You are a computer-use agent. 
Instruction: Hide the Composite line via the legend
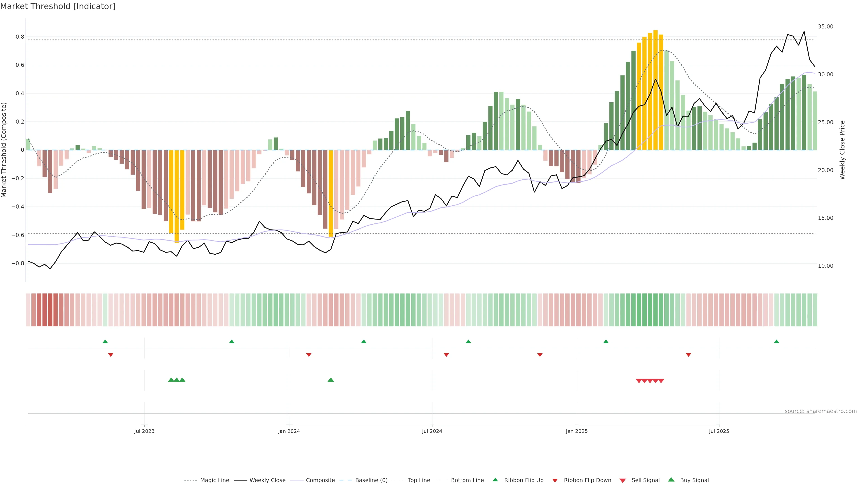coord(320,480)
